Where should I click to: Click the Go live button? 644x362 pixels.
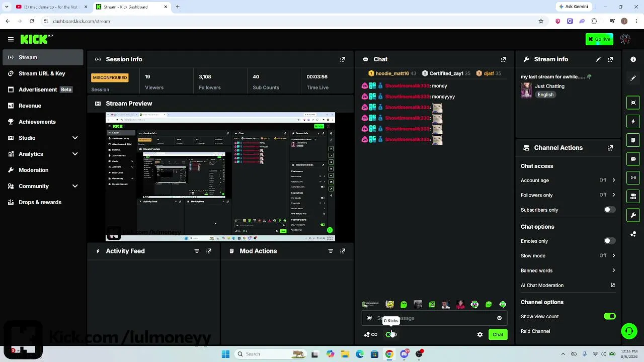(x=599, y=39)
